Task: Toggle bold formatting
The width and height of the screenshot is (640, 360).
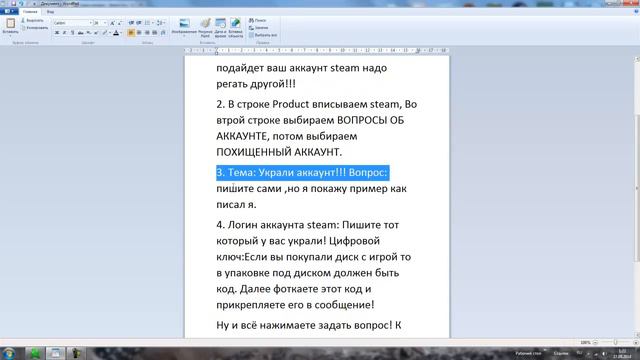Action: [57, 33]
